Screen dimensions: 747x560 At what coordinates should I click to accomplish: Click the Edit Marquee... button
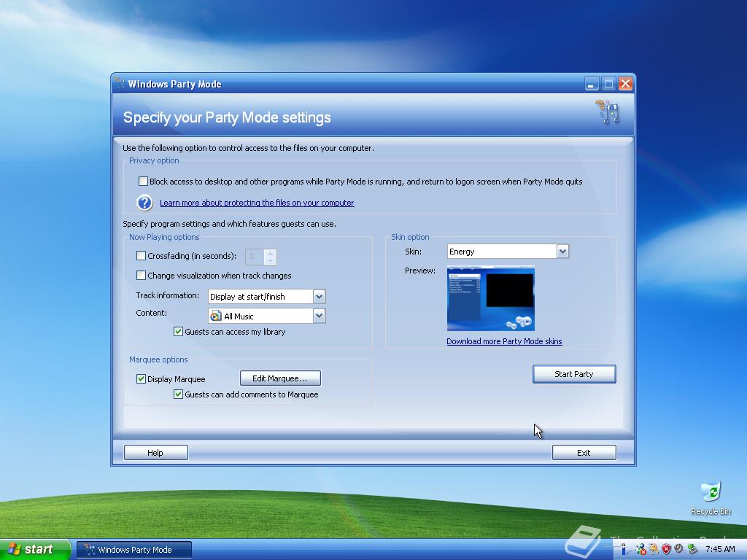[x=280, y=378]
